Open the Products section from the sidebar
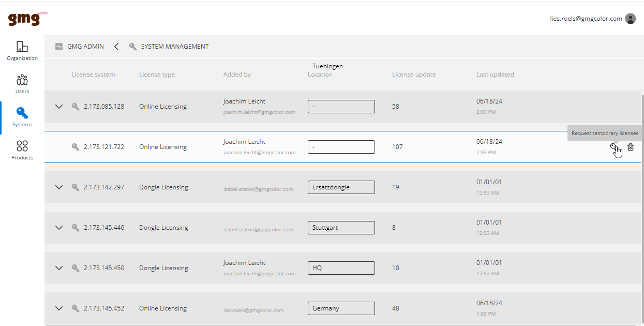Image resolution: width=644 pixels, height=326 pixels. coord(22,149)
